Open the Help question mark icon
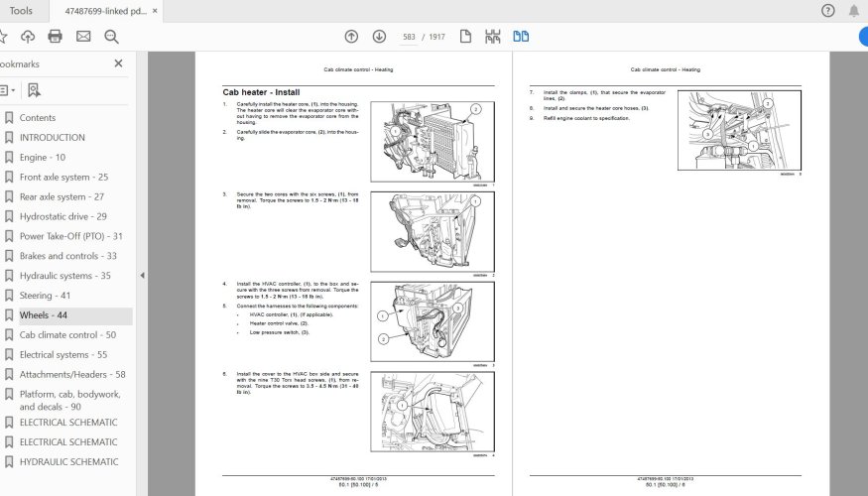This screenshot has height=496, width=868. 827,11
